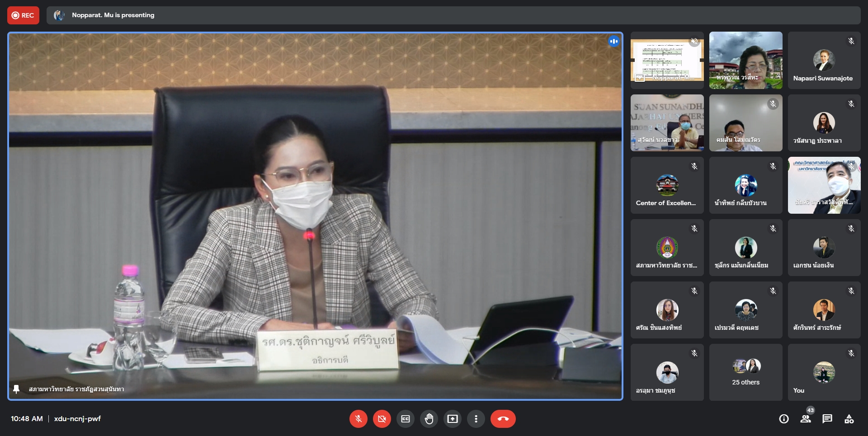Click your own tile labeled You
Screen dimensions: 868x436
pyautogui.click(x=824, y=372)
